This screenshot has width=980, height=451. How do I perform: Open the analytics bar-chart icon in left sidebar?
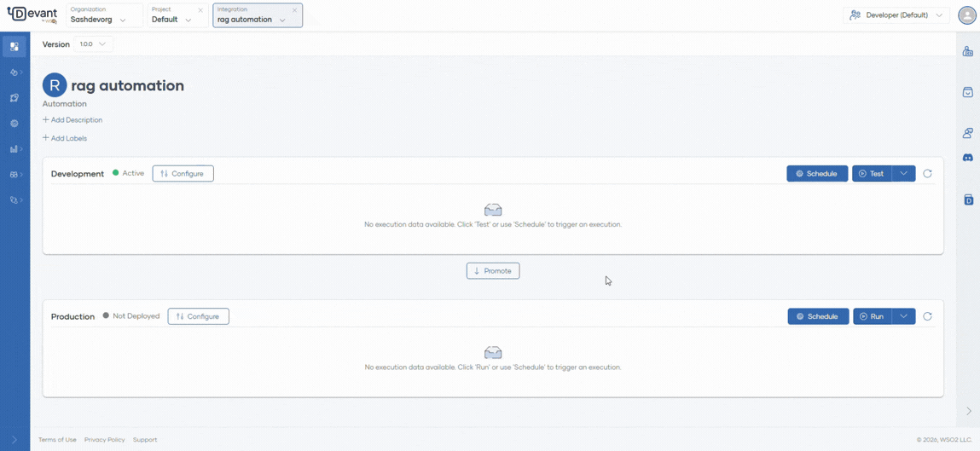[x=14, y=149]
